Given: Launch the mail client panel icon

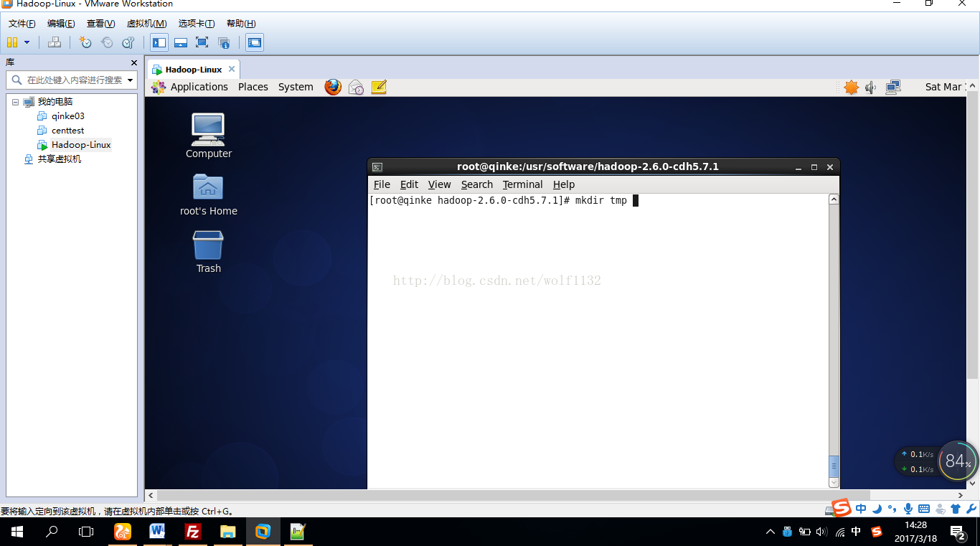Looking at the screenshot, I should (356, 88).
